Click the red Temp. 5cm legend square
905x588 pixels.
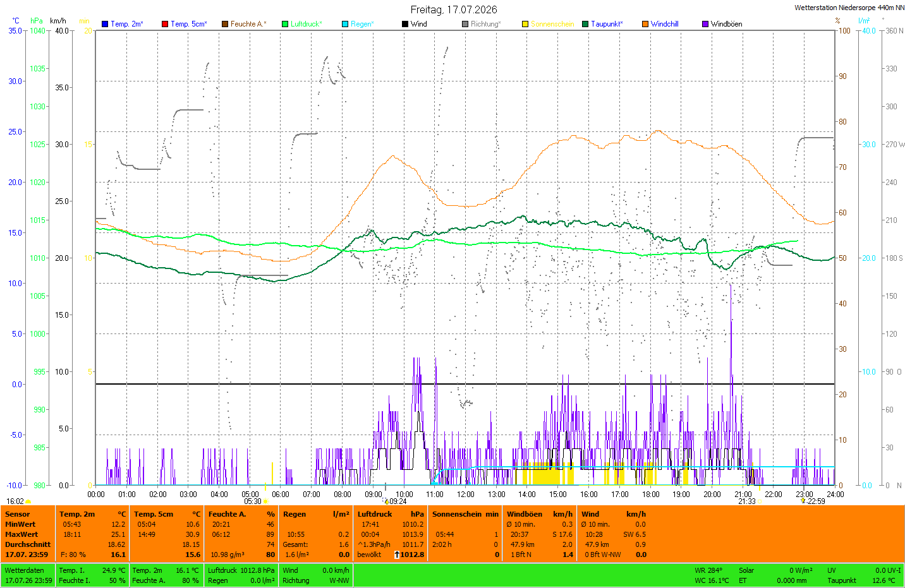165,24
